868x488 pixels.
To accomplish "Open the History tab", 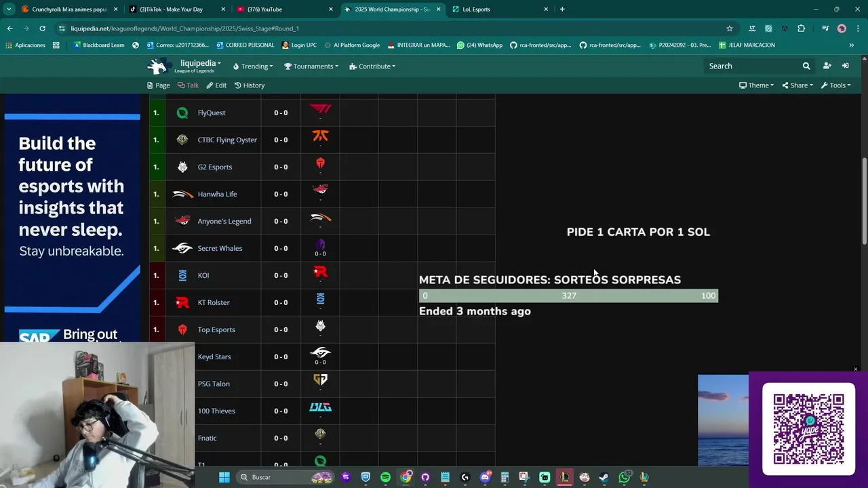I will pos(250,85).
